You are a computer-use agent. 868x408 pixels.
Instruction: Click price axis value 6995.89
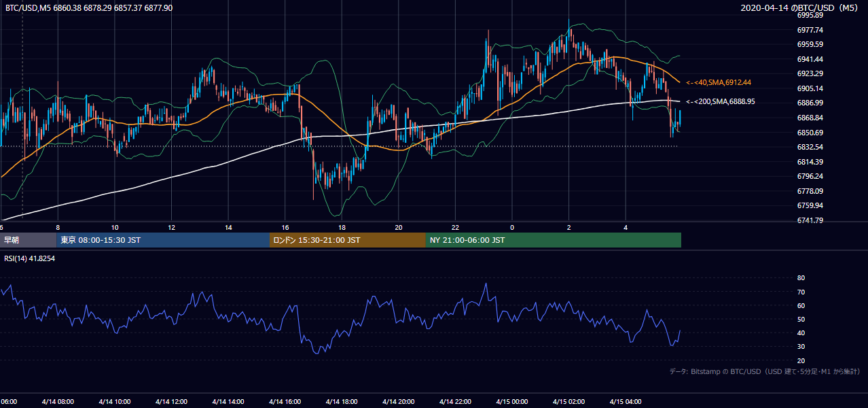[810, 15]
